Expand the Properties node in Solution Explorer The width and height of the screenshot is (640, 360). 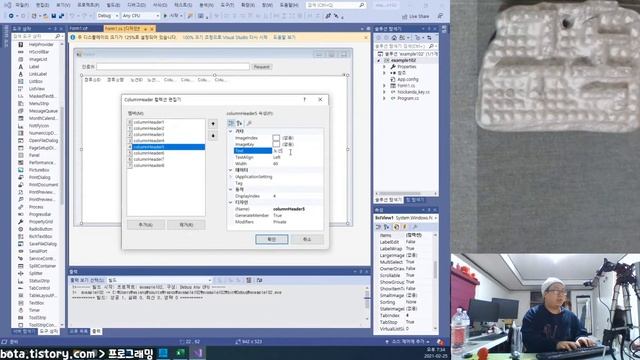click(384, 67)
